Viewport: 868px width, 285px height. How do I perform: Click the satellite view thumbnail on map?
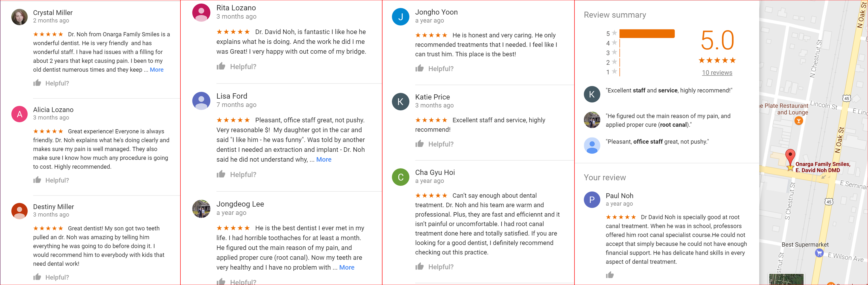(x=786, y=280)
